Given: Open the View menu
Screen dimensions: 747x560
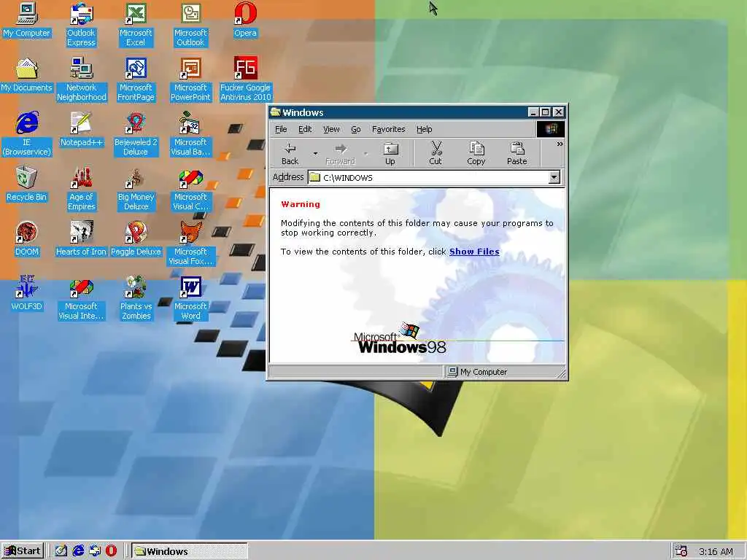Looking at the screenshot, I should click(331, 129).
